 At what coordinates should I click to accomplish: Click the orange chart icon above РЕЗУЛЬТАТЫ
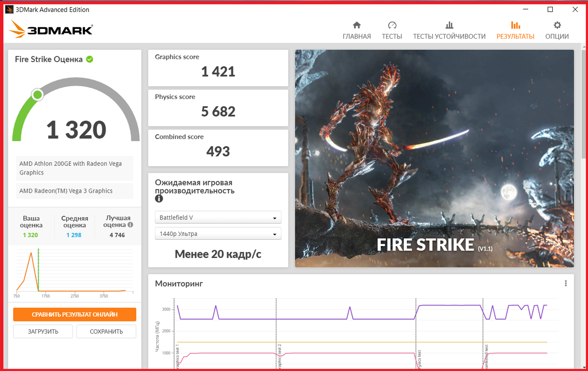coord(515,25)
